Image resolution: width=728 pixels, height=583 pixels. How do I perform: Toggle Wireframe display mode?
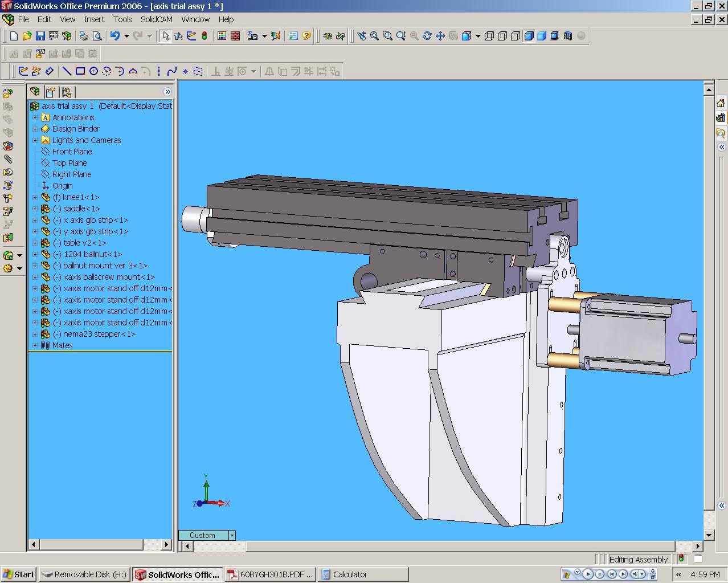(489, 36)
